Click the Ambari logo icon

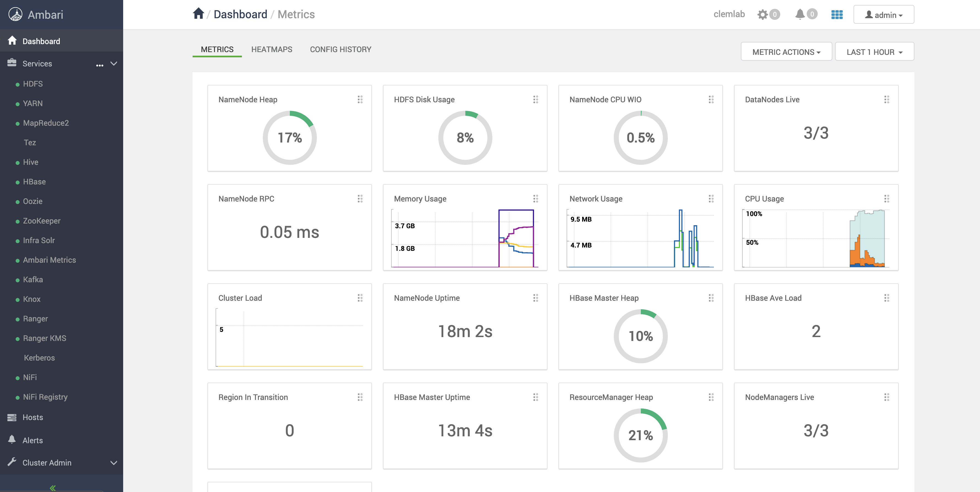pos(15,14)
